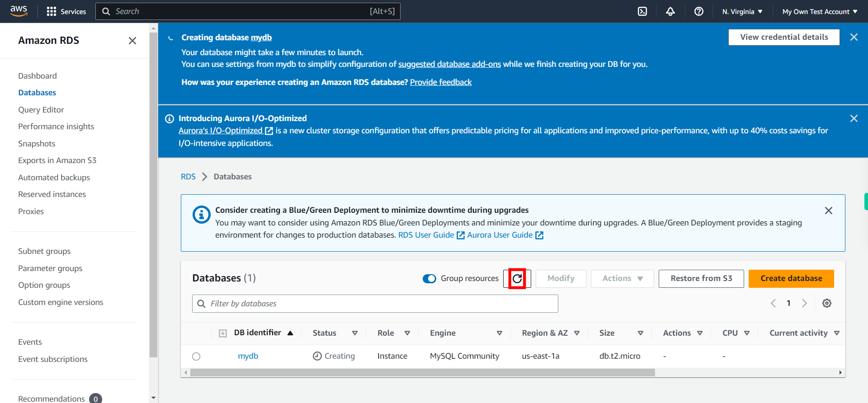Click Provide feedback link
The height and width of the screenshot is (403, 868).
(441, 82)
